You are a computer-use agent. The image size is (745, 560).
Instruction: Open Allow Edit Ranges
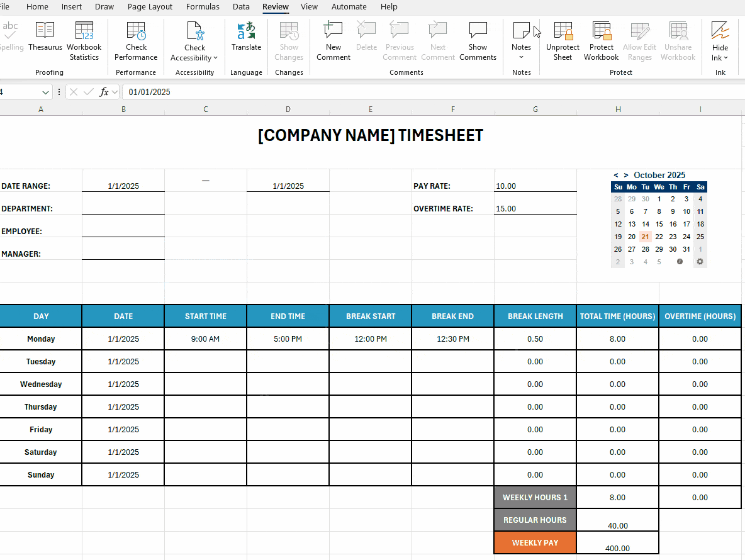tap(639, 40)
